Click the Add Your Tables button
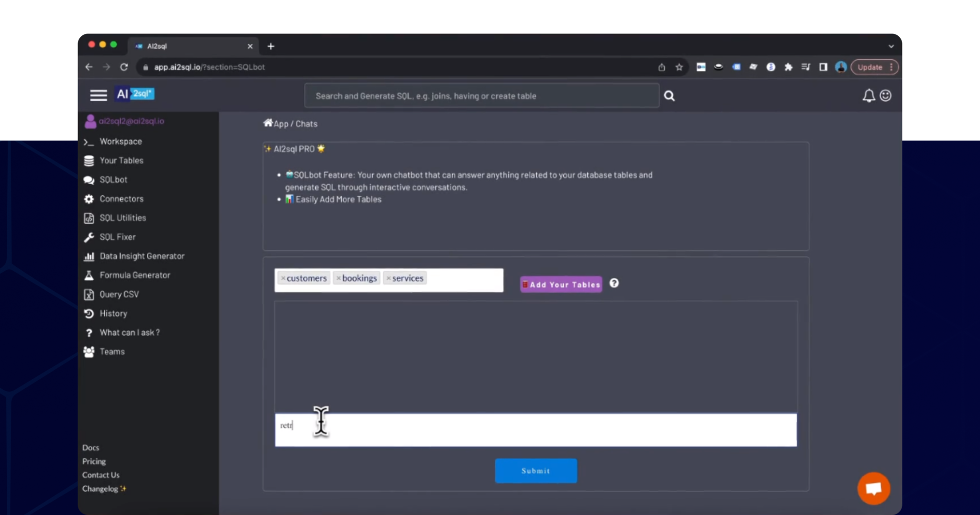980x515 pixels. pos(561,285)
